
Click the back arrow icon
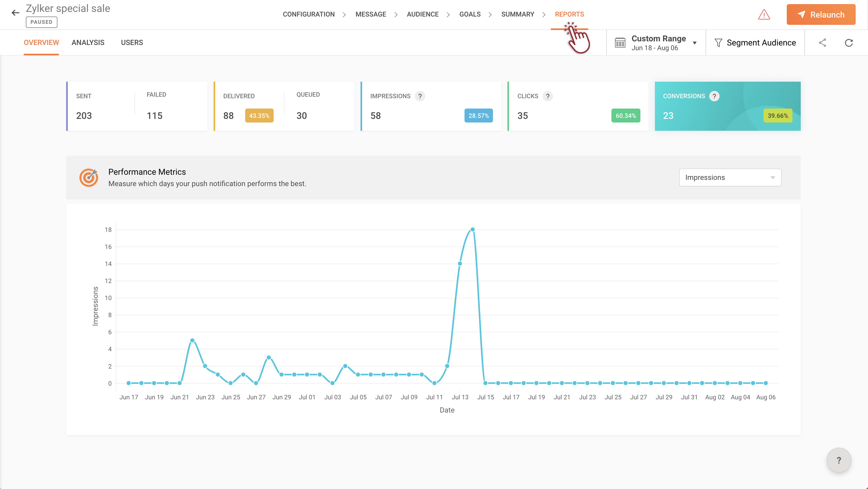point(16,13)
